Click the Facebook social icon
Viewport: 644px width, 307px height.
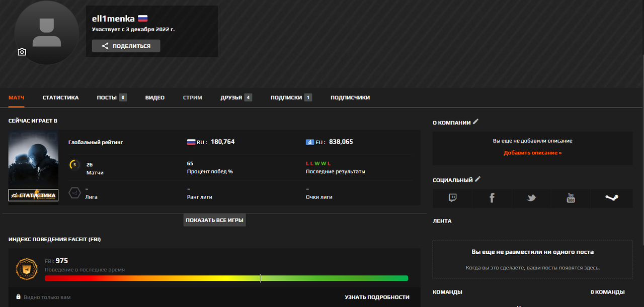click(x=492, y=198)
